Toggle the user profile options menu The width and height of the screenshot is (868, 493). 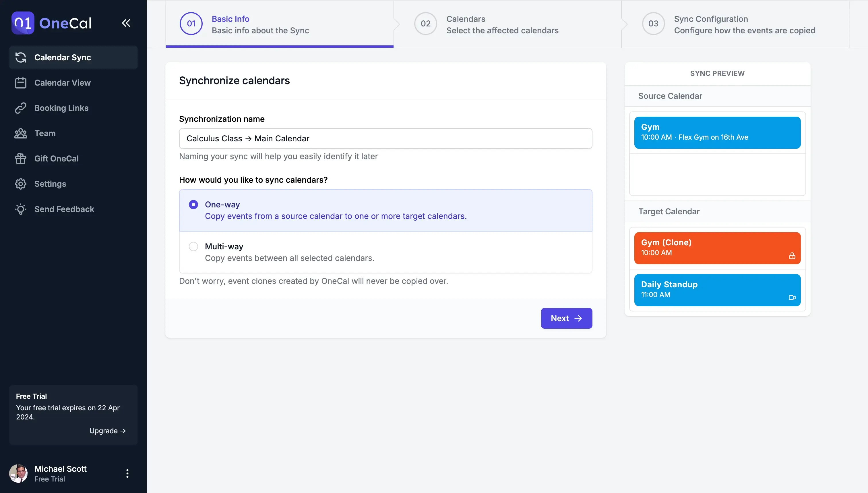pyautogui.click(x=127, y=473)
